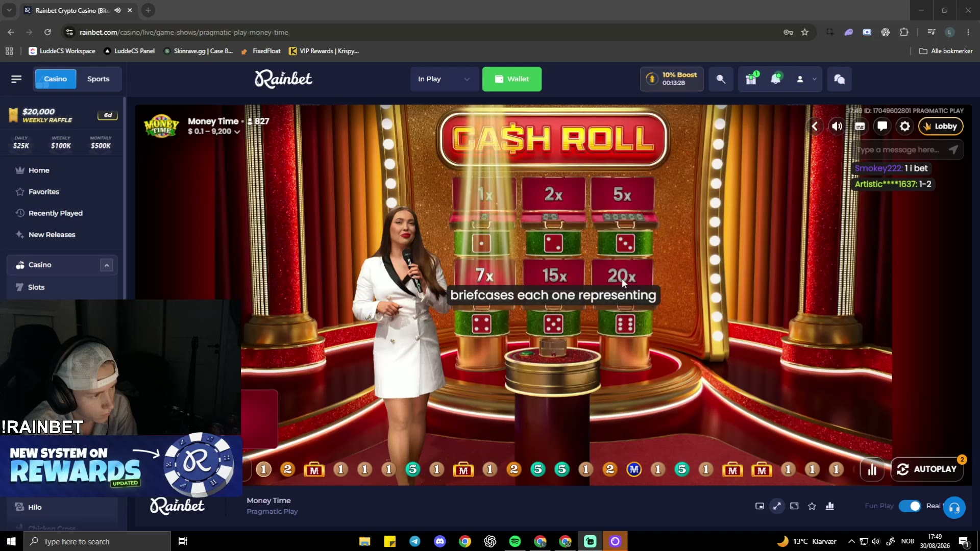Image resolution: width=980 pixels, height=551 pixels.
Task: Open Hilo in the sidebar
Action: (35, 507)
